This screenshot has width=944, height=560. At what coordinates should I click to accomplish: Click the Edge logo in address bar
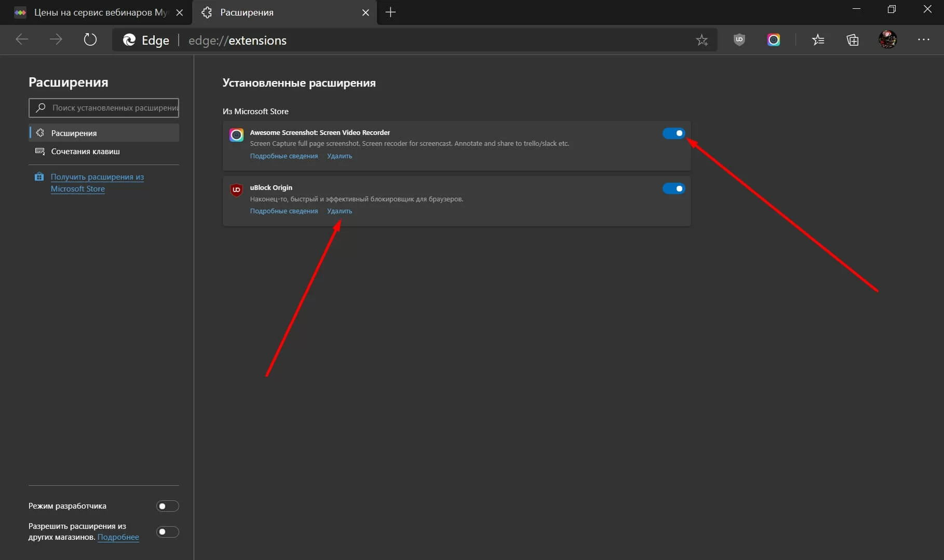129,40
